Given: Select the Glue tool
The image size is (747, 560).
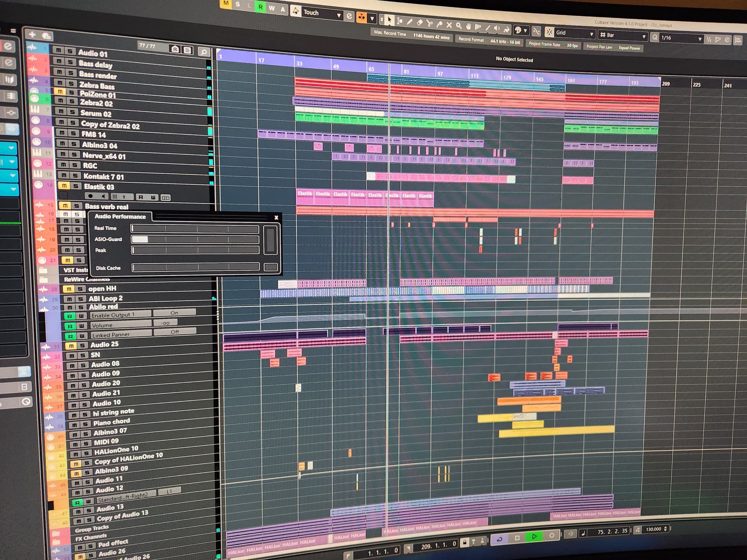Looking at the screenshot, I should click(440, 25).
